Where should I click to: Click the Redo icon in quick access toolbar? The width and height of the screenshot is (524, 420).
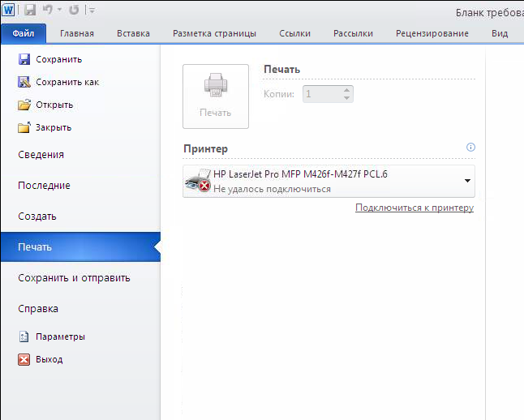point(74,10)
